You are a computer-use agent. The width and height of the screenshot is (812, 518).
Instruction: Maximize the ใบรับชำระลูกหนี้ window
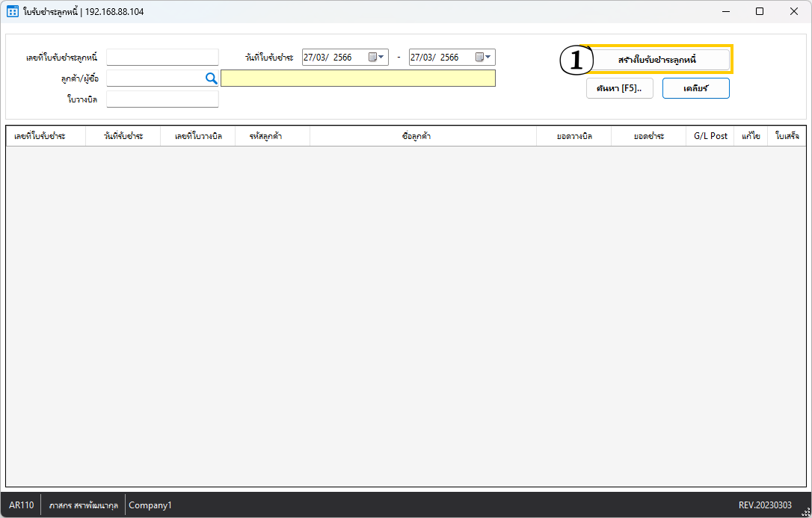(760, 11)
